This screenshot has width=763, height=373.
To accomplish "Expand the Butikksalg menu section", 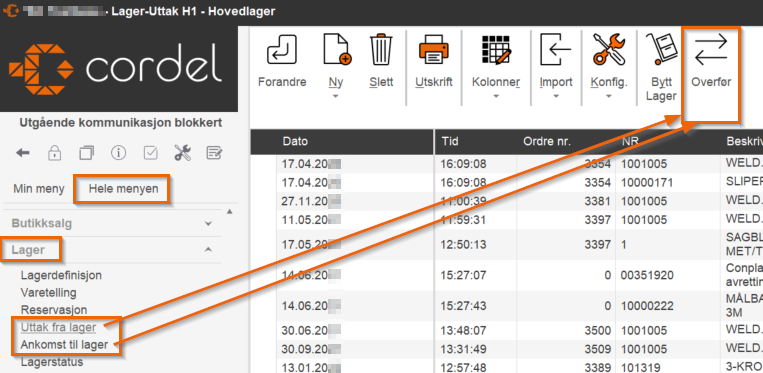I will pyautogui.click(x=208, y=224).
